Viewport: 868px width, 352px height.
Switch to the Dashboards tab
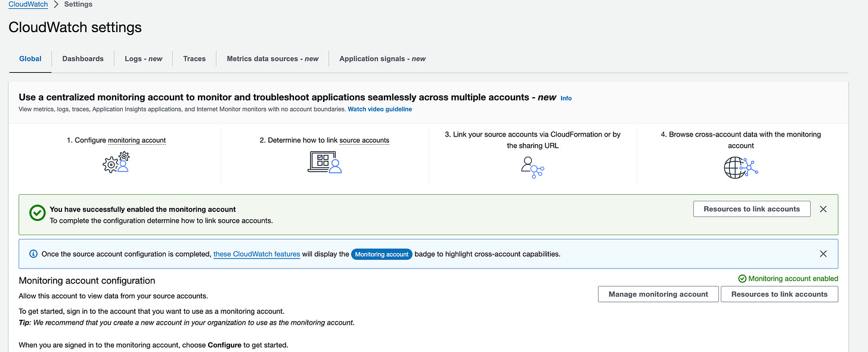click(x=83, y=59)
